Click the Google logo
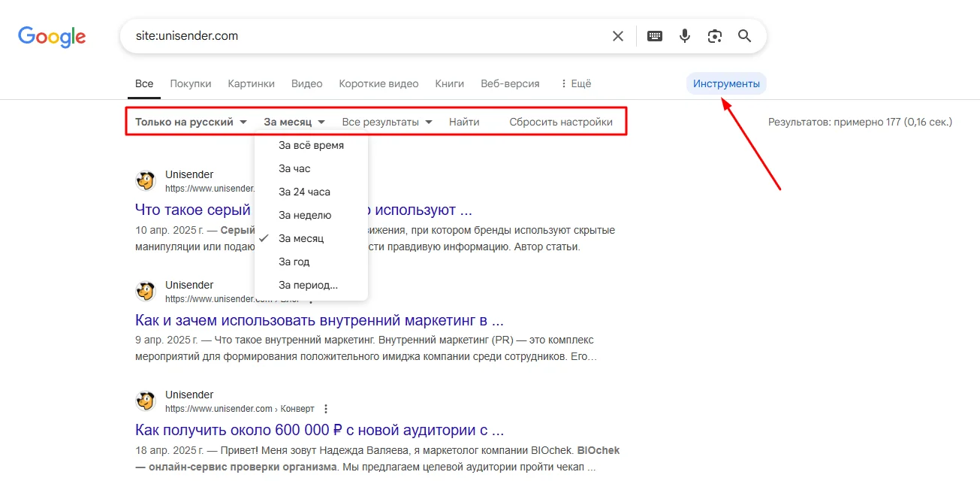Image resolution: width=980 pixels, height=484 pixels. (52, 36)
